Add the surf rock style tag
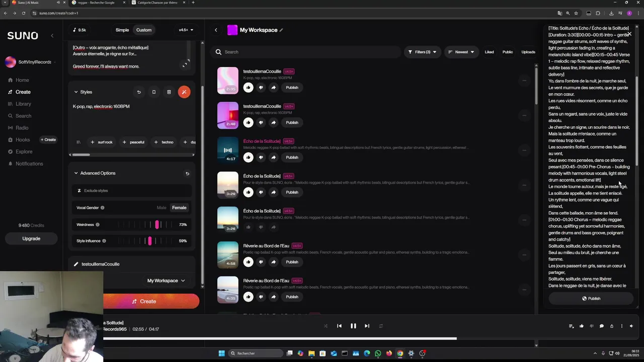644x362 pixels. point(102,142)
